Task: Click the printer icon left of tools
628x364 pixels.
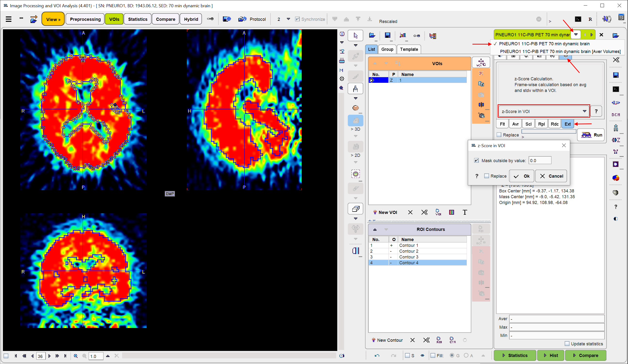Action: pyautogui.click(x=342, y=61)
